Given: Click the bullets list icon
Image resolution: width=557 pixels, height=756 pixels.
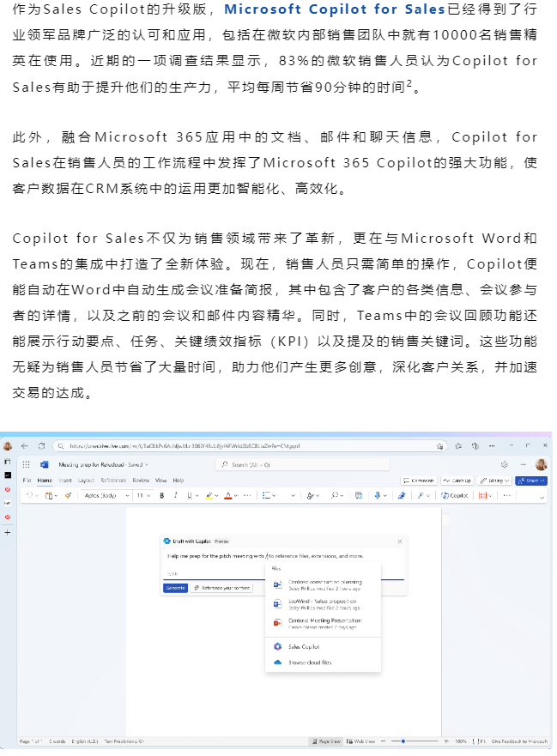Looking at the screenshot, I should [266, 495].
